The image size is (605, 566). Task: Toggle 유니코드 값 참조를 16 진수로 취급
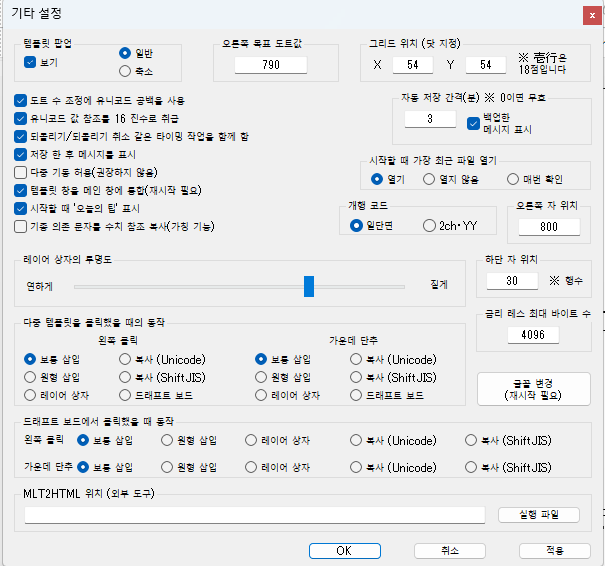[x=20, y=118]
